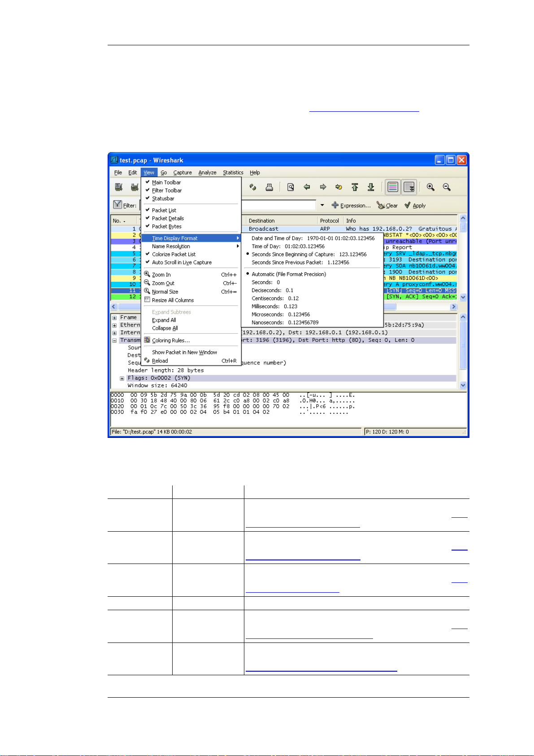
Task: Click the Find Packet toolbar icon
Action: pyautogui.click(x=291, y=187)
